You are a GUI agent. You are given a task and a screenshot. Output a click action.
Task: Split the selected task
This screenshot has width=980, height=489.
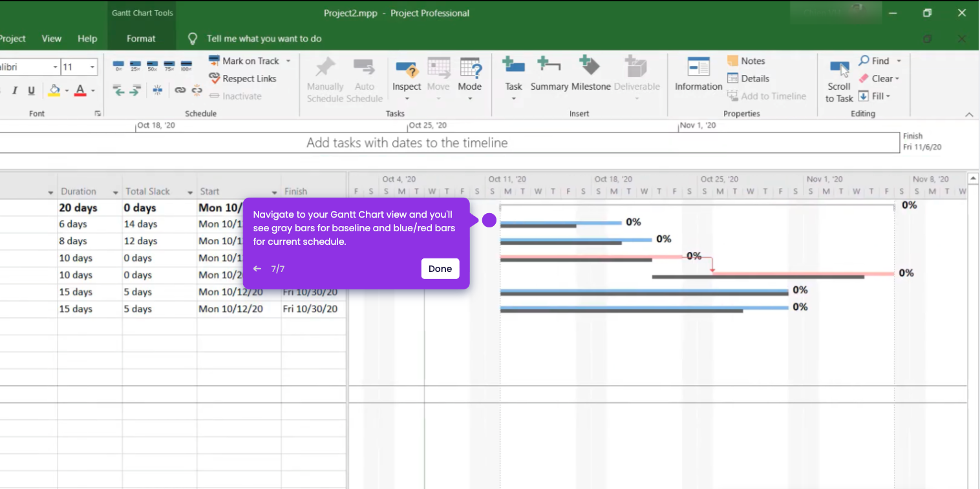pos(157,90)
